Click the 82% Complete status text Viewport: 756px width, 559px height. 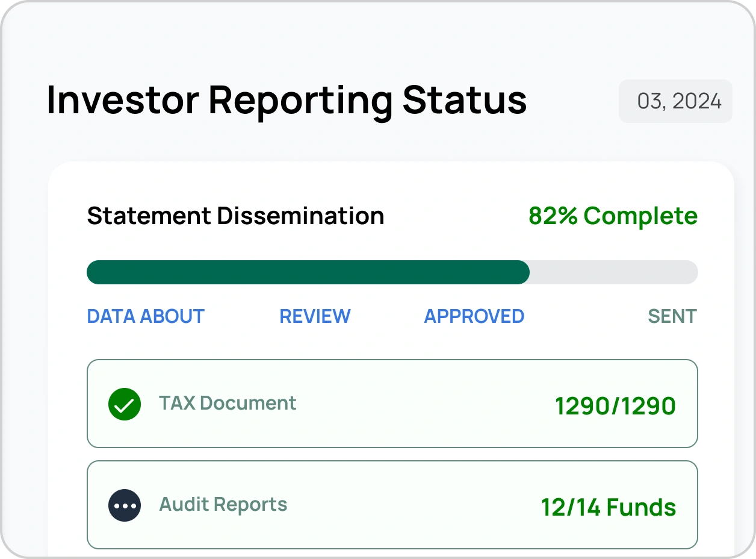(613, 216)
